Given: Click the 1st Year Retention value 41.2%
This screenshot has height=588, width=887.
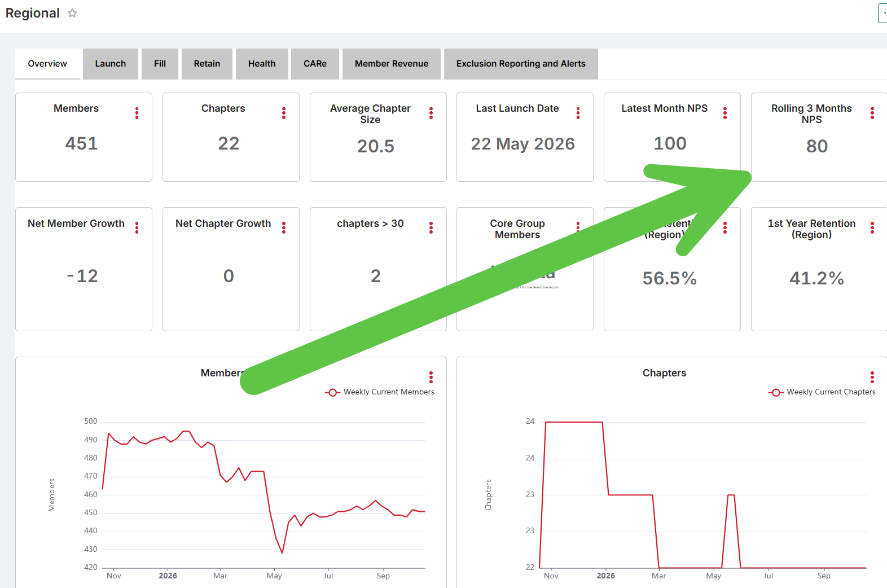Looking at the screenshot, I should pos(817,278).
